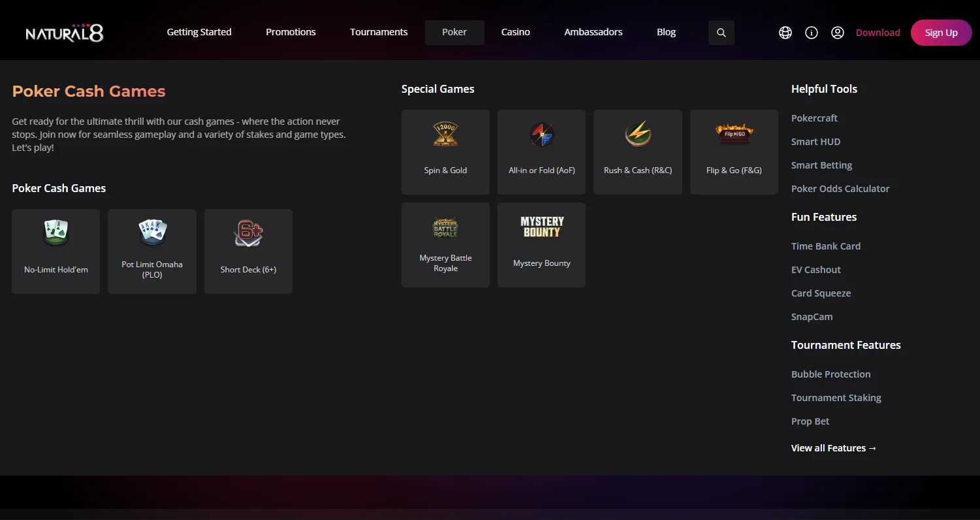Open the search magnifier icon
Screen dimensions: 980x520
tap(721, 33)
